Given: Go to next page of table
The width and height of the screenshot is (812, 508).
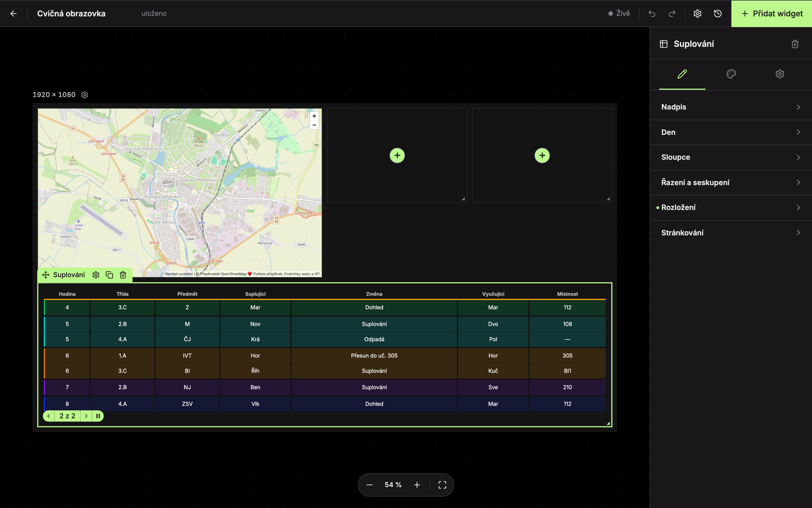Looking at the screenshot, I should click(86, 416).
